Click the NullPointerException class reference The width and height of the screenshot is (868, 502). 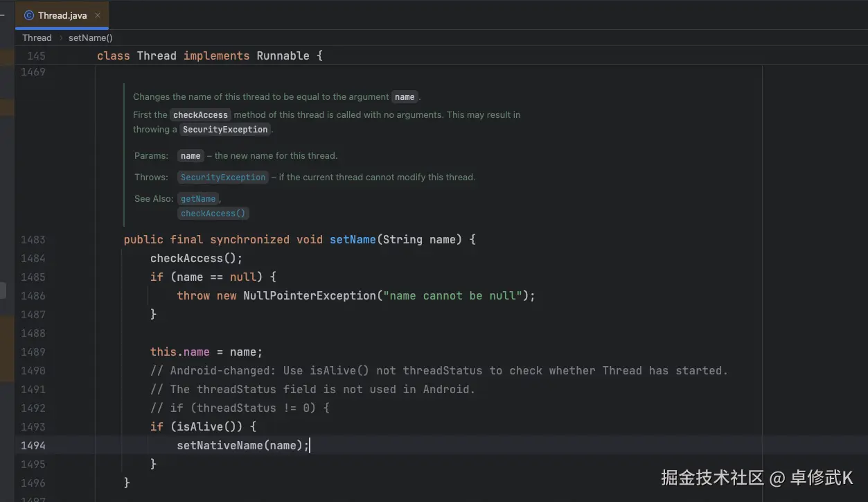click(309, 296)
